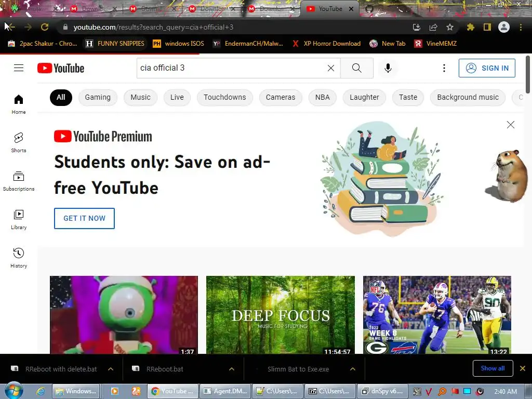532x399 pixels.
Task: Toggle the browser side panel
Action: (487, 27)
